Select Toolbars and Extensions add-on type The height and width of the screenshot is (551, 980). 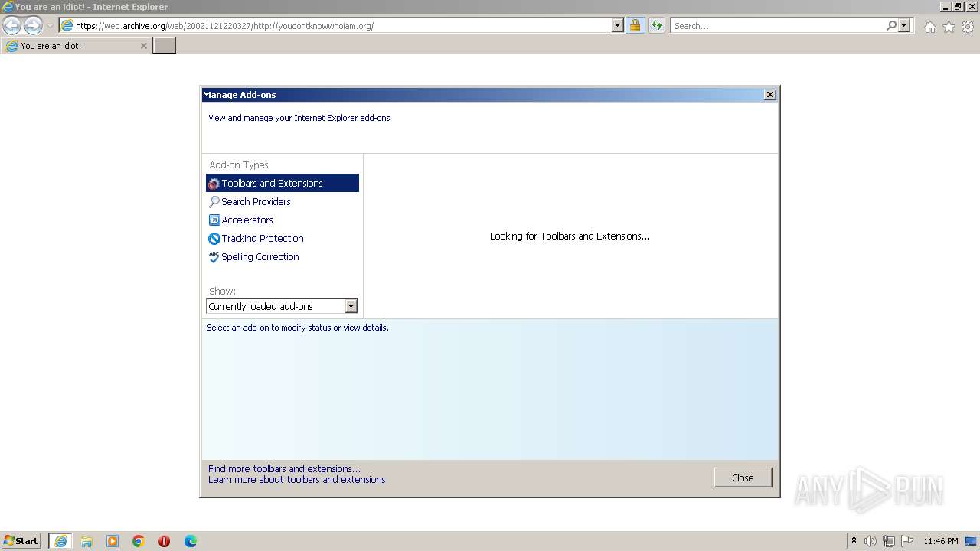(283, 183)
